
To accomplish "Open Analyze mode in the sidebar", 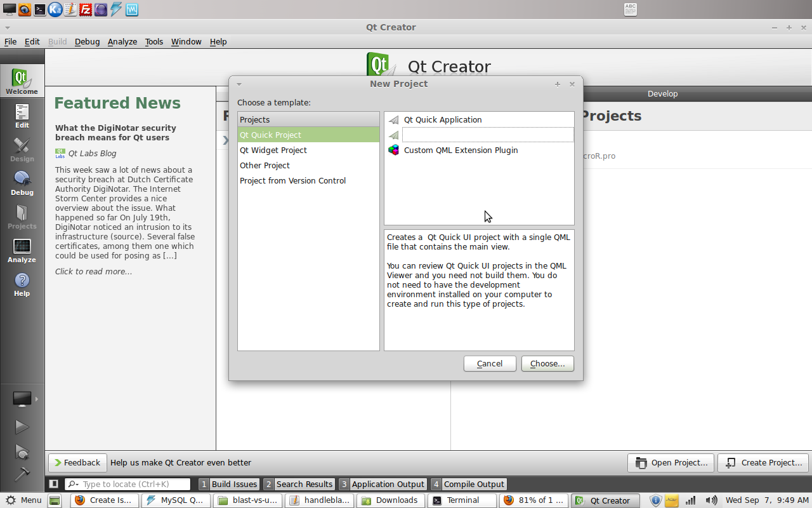I will click(22, 250).
